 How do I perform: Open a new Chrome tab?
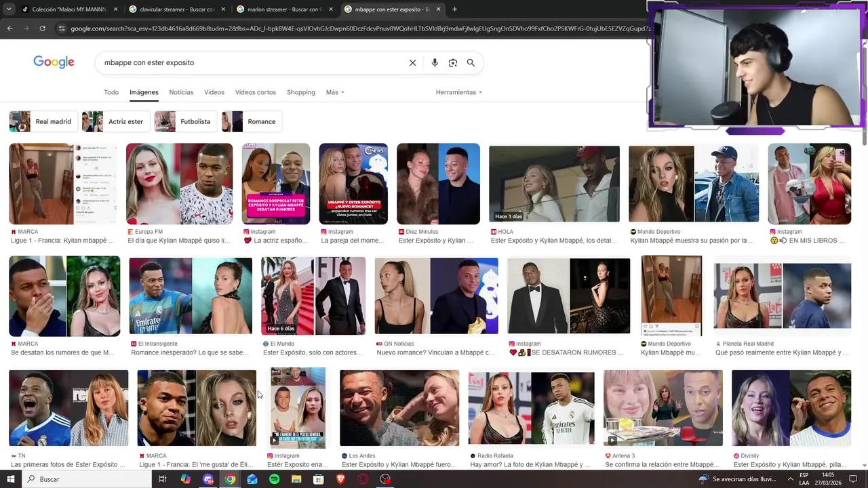coord(454,9)
